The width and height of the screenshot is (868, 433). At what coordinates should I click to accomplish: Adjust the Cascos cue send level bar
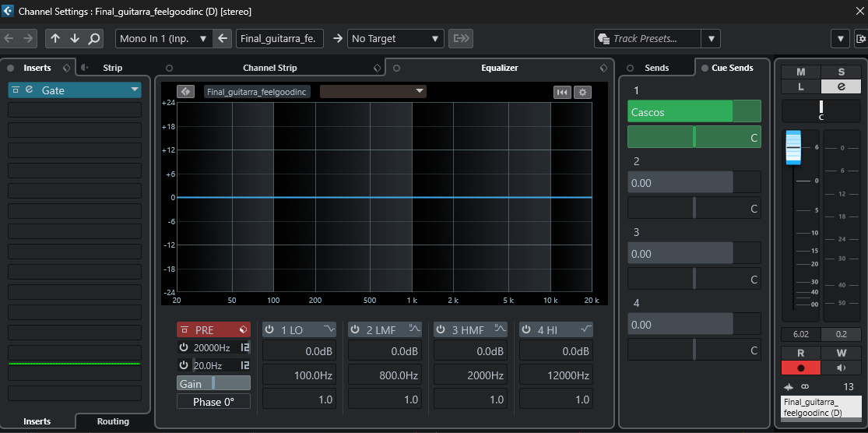coord(694,111)
